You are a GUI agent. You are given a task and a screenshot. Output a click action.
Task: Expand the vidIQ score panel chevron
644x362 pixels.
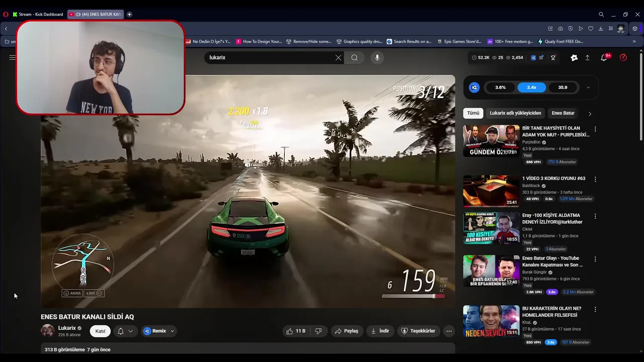click(588, 87)
